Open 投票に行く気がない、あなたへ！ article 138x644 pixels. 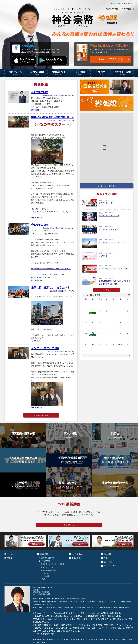(50, 288)
